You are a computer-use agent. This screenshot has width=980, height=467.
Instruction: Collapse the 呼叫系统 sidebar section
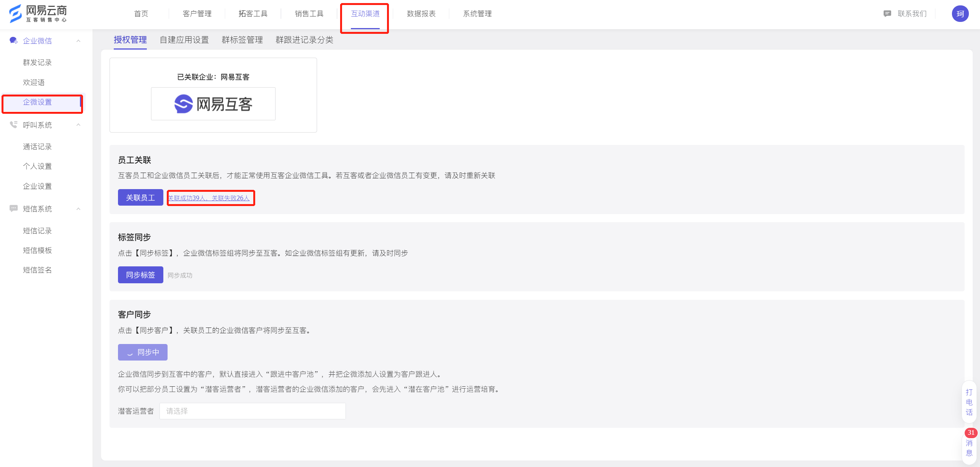click(x=78, y=125)
